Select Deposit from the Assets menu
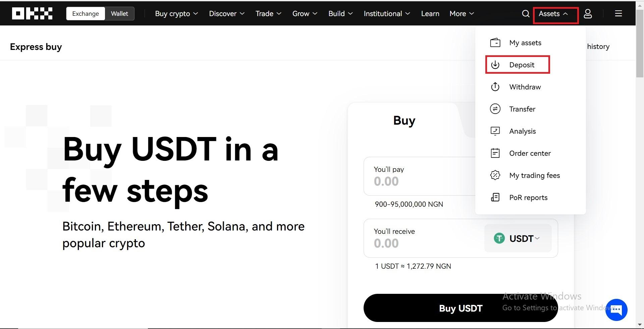The height and width of the screenshot is (329, 644). coord(522,65)
